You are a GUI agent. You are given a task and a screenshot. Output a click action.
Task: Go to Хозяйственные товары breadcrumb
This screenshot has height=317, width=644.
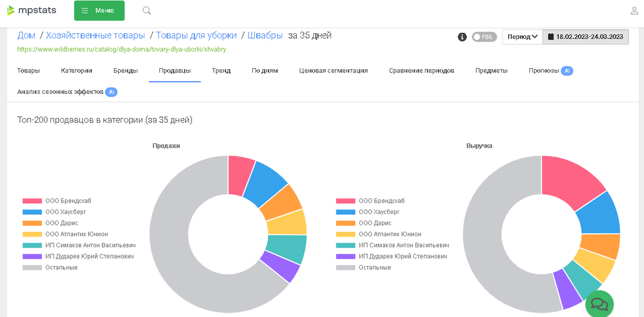(96, 35)
